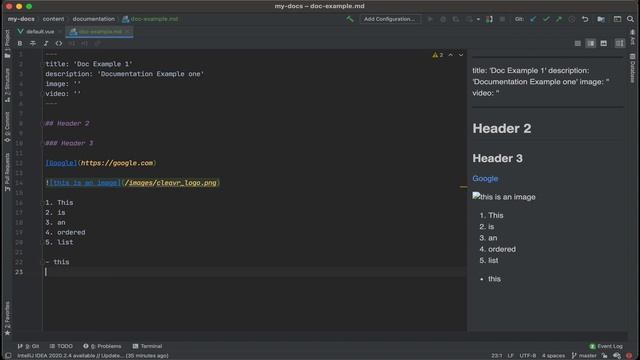Switch to editor and preview split mode
Image resolution: width=640 pixels, height=360 pixels.
tap(591, 43)
